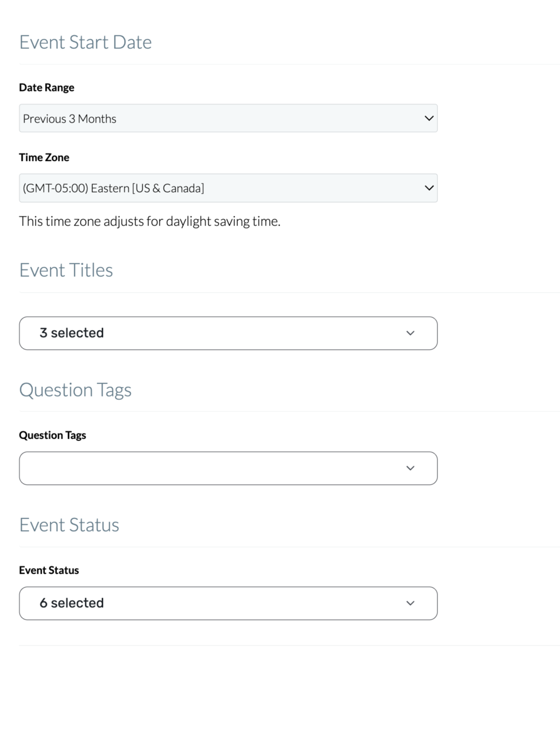Click the large Question Tags section heading
The width and height of the screenshot is (560, 749).
75,390
